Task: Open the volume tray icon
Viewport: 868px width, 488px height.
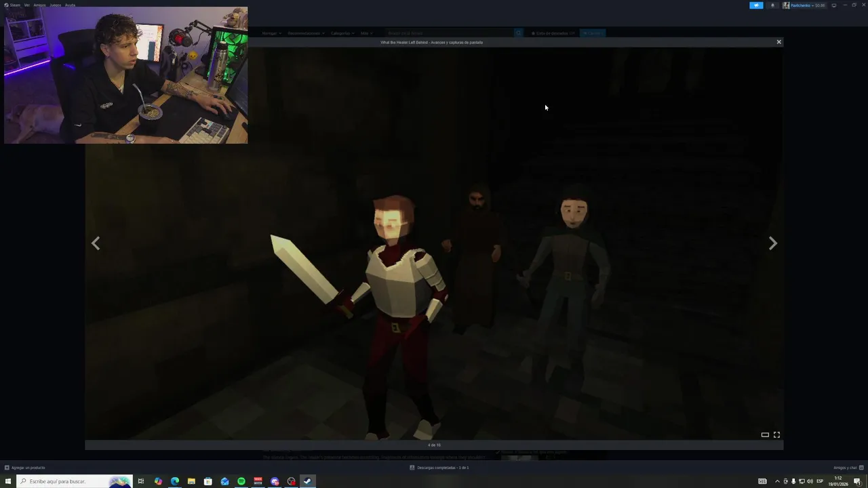Action: pyautogui.click(x=810, y=481)
